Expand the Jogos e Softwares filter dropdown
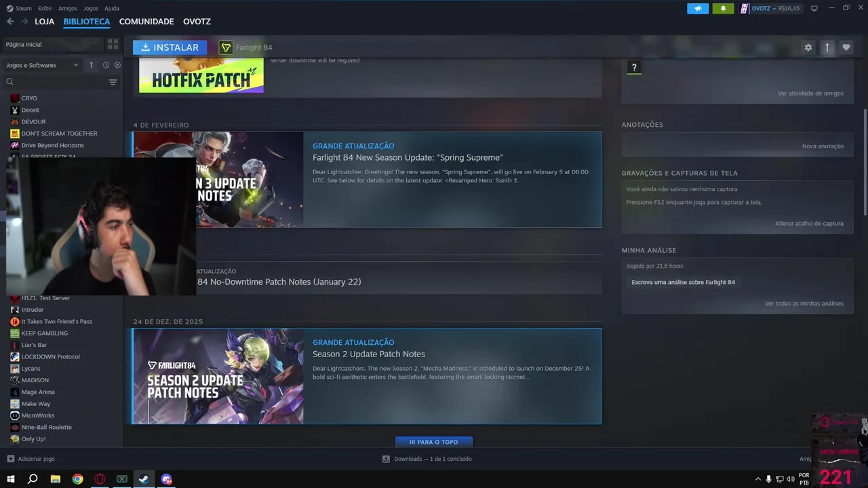The image size is (868, 488). coord(42,65)
